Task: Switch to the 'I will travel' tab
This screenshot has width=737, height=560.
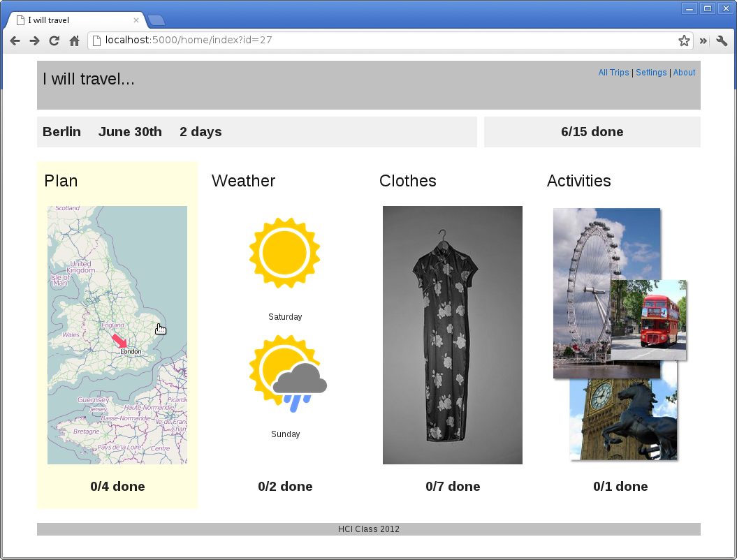Action: coord(70,20)
